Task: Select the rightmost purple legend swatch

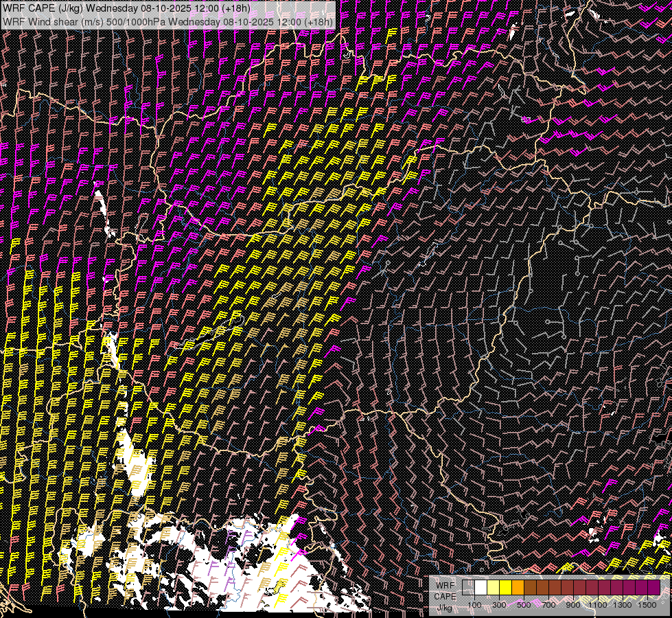Action: pyautogui.click(x=653, y=587)
